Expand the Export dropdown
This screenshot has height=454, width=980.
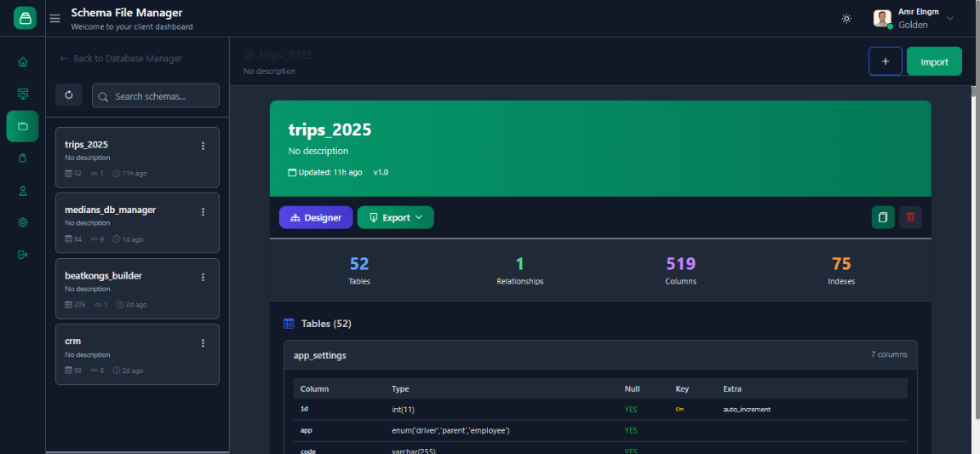(x=395, y=217)
